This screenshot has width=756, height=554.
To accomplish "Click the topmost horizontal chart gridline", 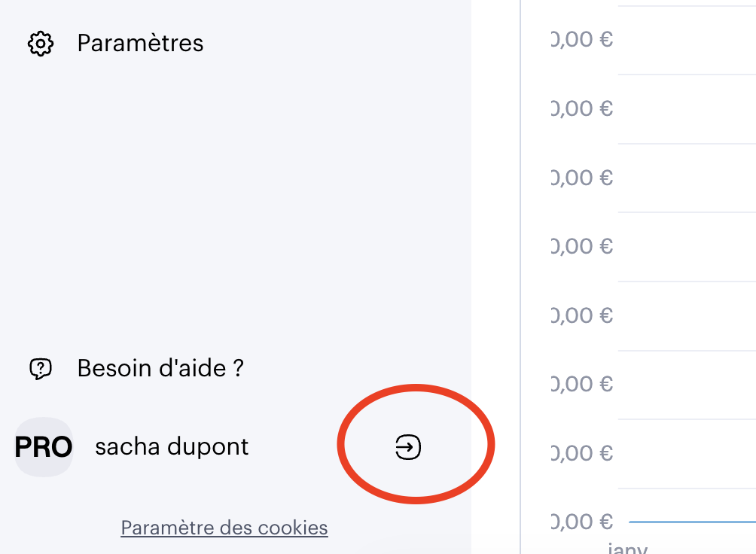I will [685, 6].
